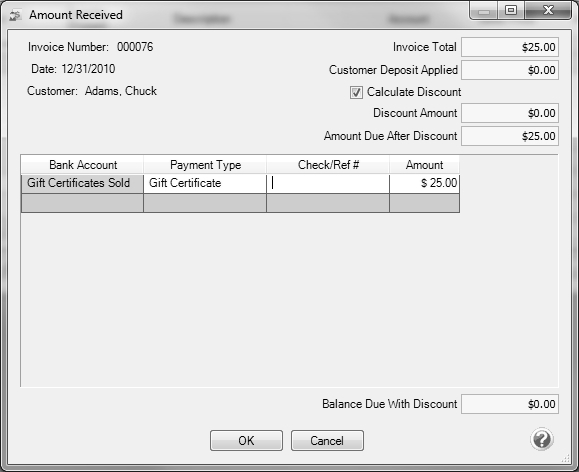Click the Payment Type column header
Screen dimensions: 579x472
coord(205,165)
